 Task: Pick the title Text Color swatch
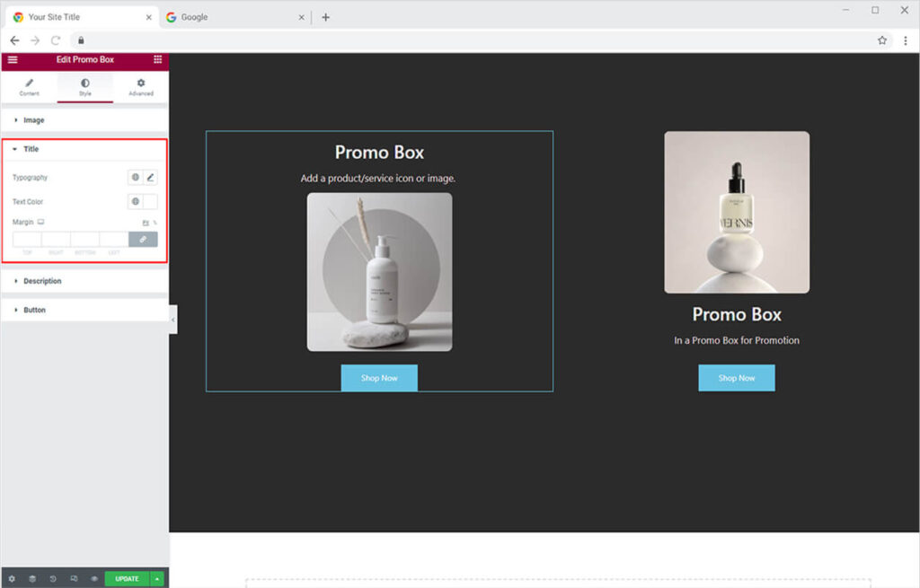150,202
